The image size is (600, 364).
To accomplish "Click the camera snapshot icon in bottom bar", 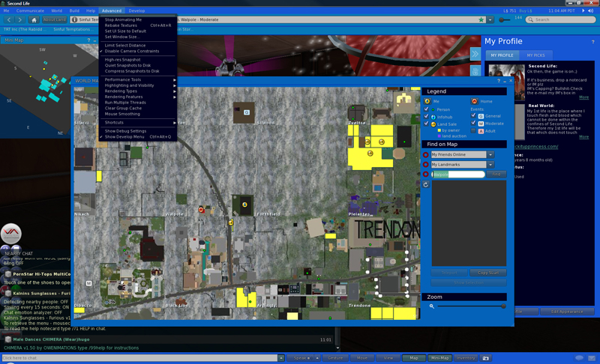I will pyautogui.click(x=485, y=358).
